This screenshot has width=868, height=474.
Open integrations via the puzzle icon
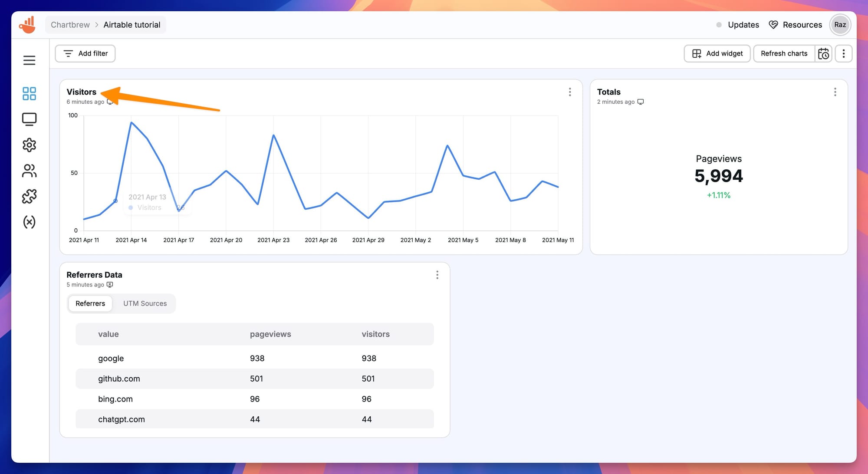[x=29, y=196]
